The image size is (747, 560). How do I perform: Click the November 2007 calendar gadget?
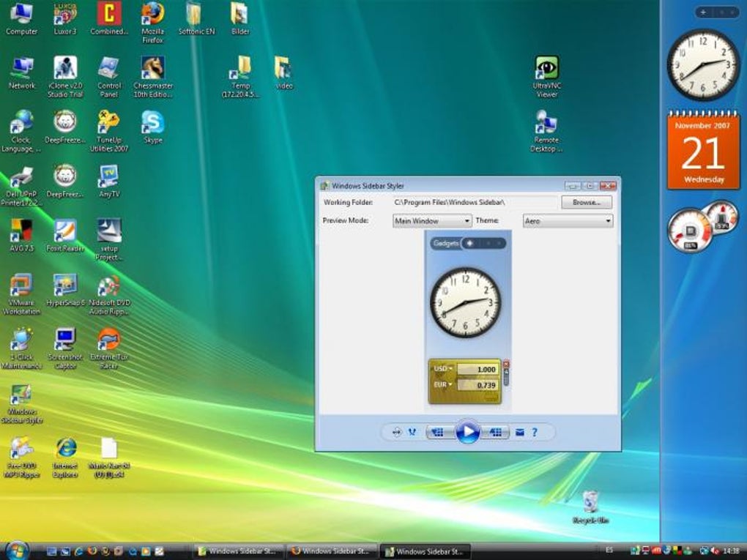[x=703, y=151]
